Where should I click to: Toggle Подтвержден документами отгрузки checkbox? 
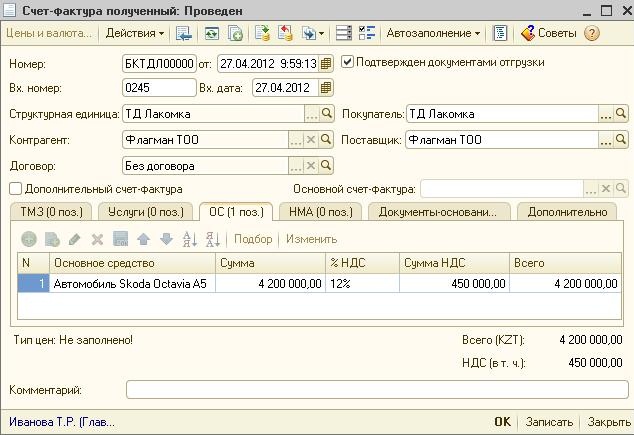[x=348, y=62]
